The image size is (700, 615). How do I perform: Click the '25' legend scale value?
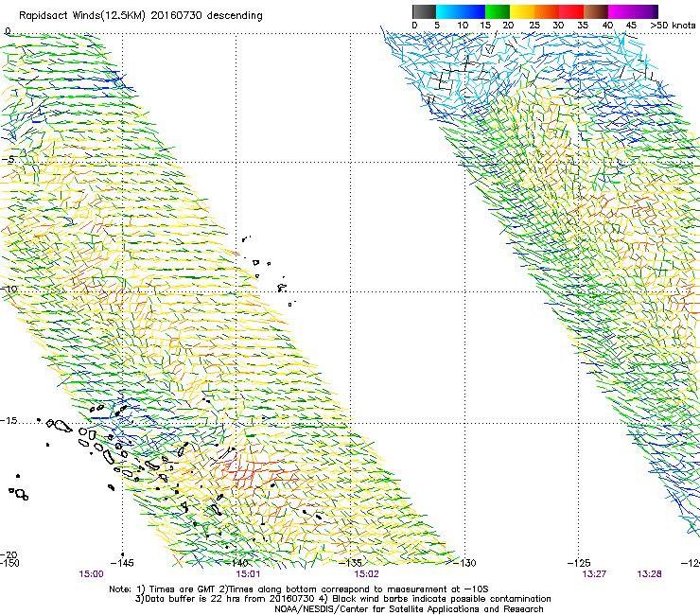[534, 26]
